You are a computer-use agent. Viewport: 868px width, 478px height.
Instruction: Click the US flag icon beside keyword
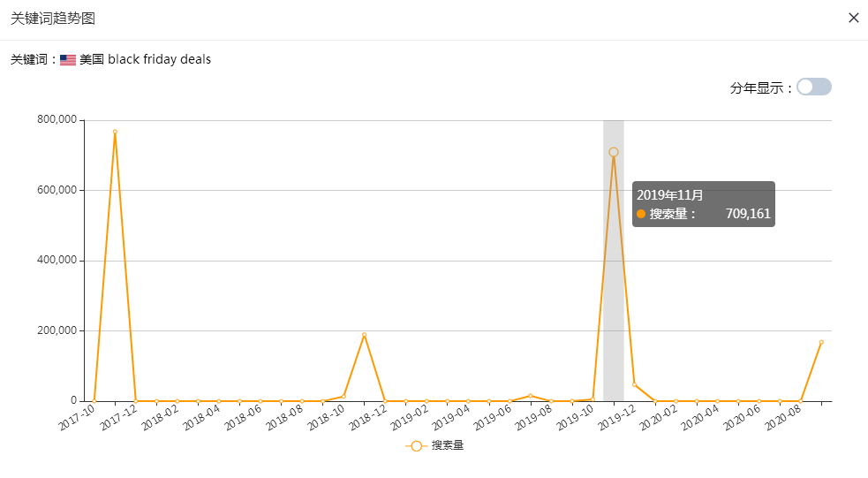(x=67, y=60)
